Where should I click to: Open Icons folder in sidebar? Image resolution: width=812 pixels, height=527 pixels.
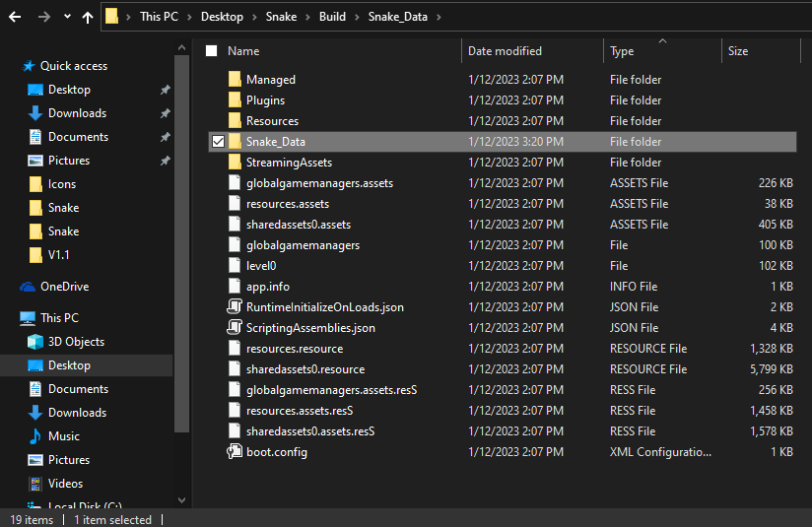click(x=62, y=184)
